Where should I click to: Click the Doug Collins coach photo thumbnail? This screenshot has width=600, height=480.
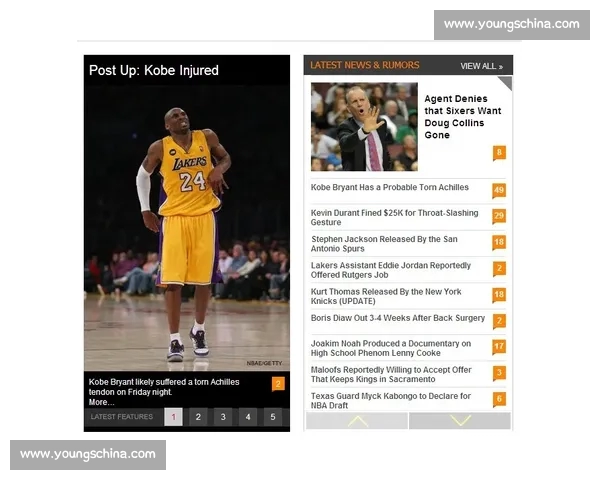click(x=364, y=127)
